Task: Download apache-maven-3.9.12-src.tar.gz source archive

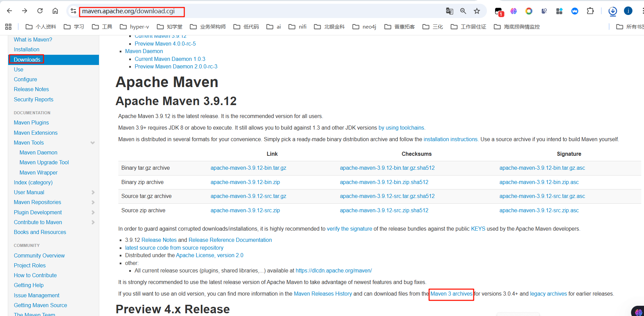Action: tap(248, 196)
